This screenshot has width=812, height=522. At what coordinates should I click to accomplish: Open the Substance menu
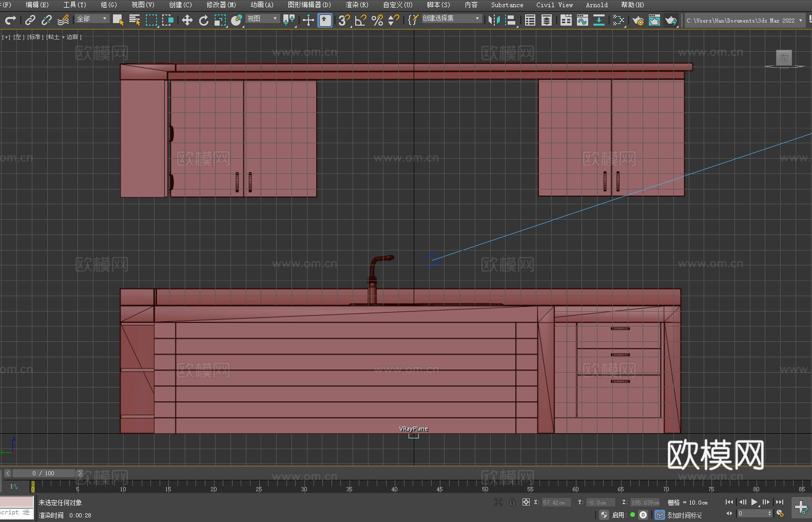coord(507,5)
